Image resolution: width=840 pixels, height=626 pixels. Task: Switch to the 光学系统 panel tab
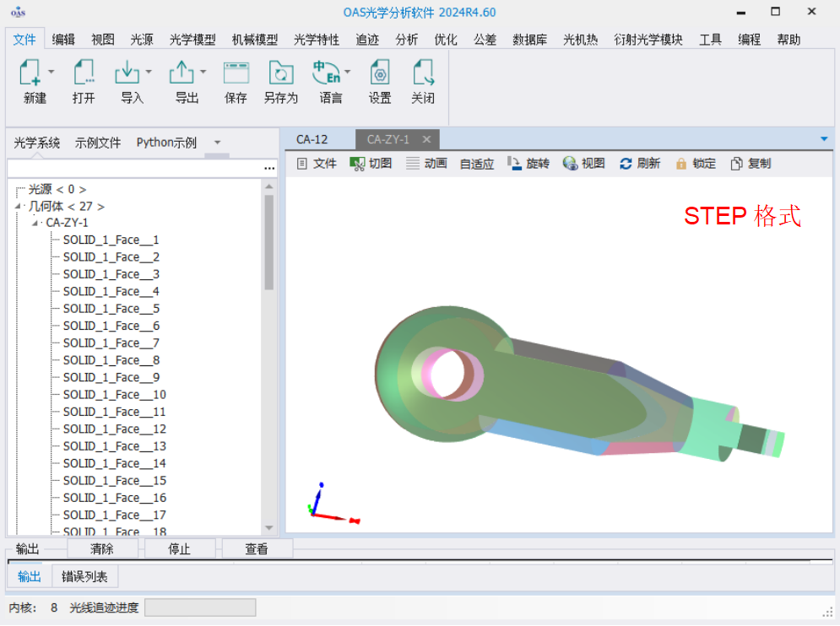coord(37,143)
